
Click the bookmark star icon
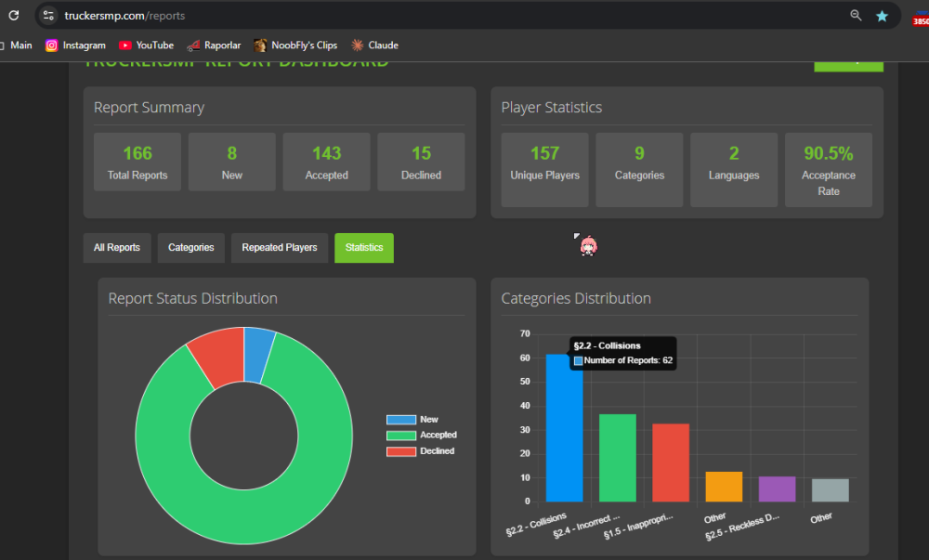[x=882, y=16]
